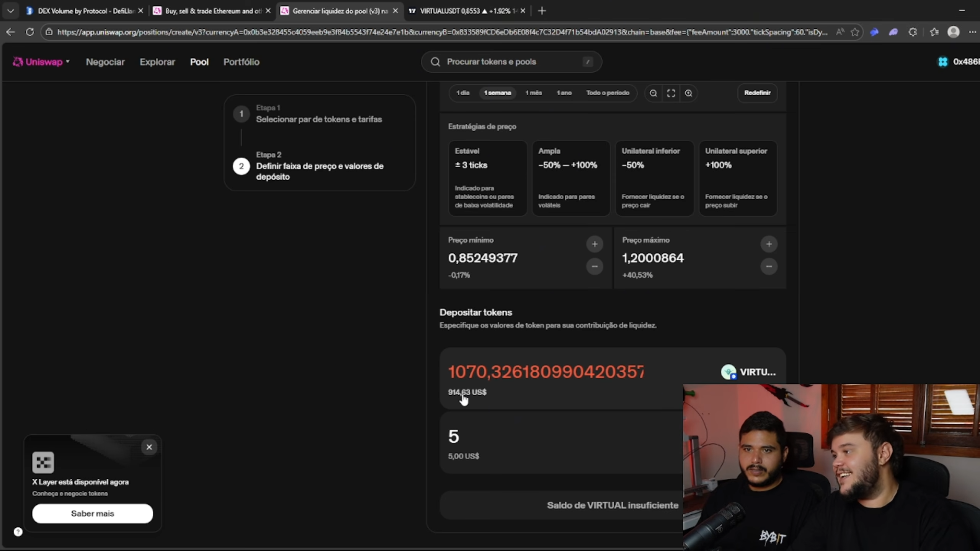Open the browser tab list dropdown
The image size is (980, 551).
click(10, 11)
